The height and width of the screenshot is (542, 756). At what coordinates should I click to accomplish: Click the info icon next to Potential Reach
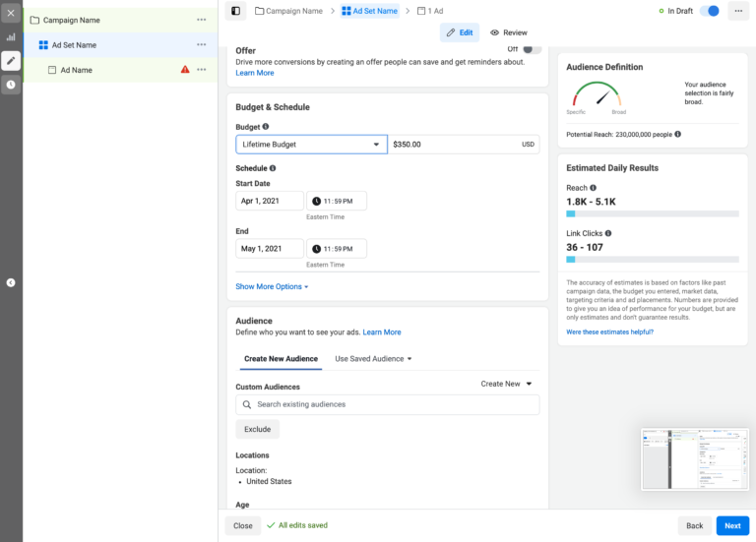677,134
